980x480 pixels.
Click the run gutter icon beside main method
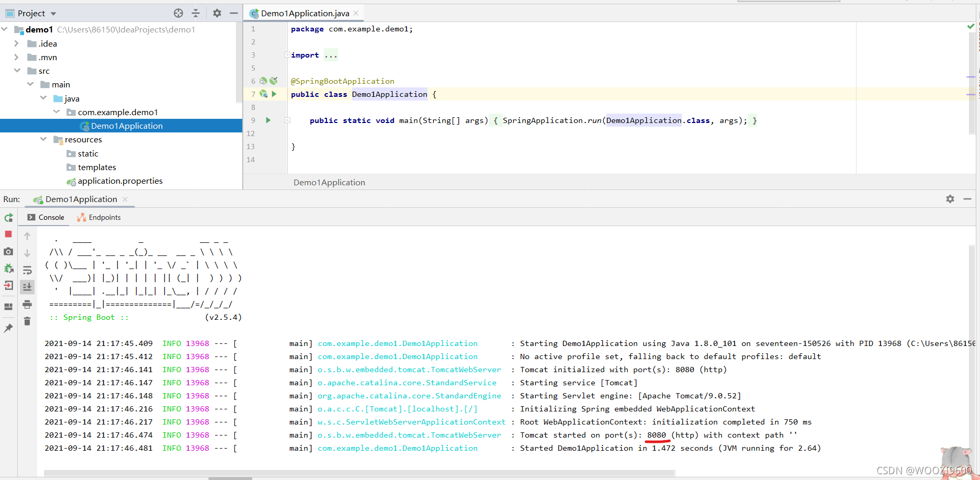tap(268, 120)
